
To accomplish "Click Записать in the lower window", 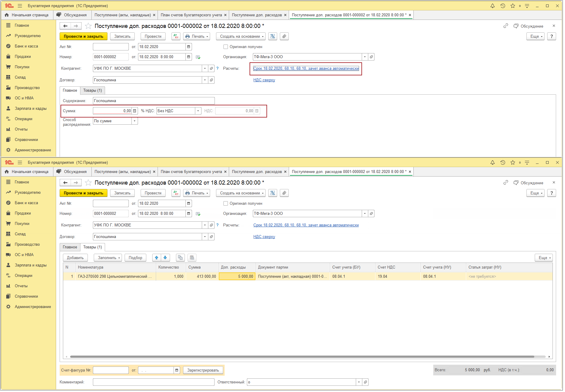I will pos(122,193).
